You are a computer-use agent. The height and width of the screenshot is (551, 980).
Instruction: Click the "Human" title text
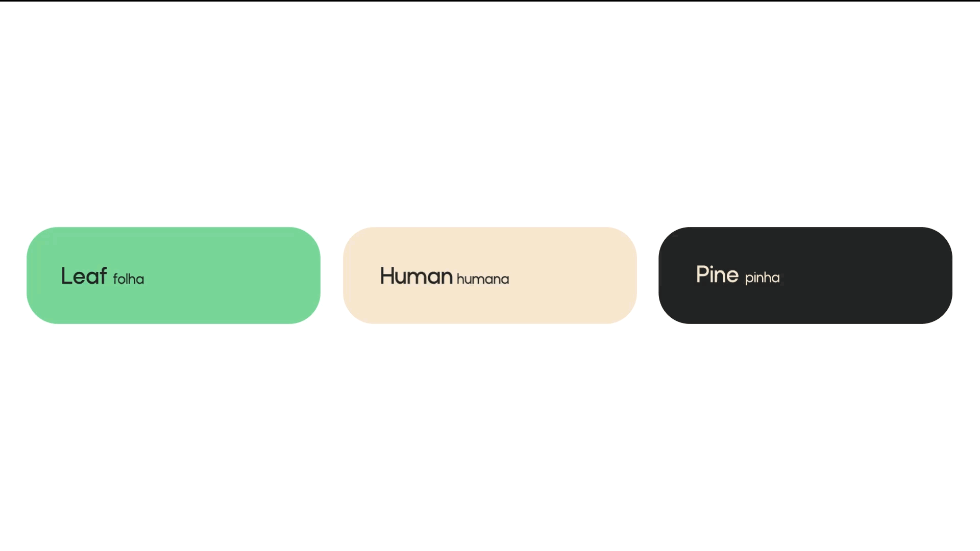pyautogui.click(x=416, y=276)
